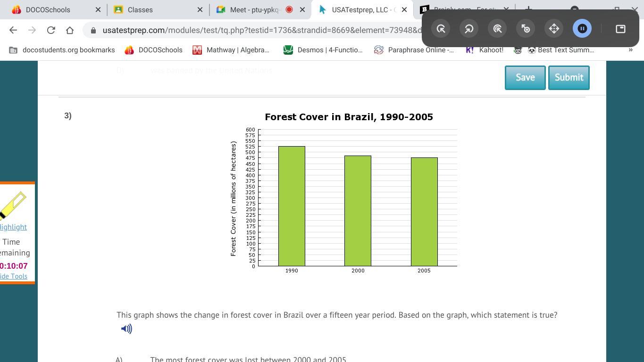Click the 2000 bar in the chart

(358, 211)
